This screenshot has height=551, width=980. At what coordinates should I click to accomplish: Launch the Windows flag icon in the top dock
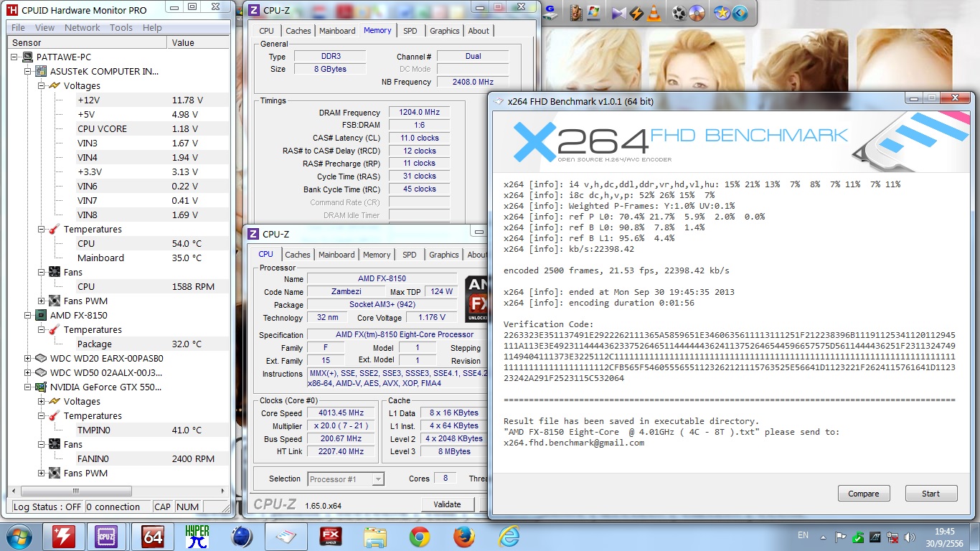tap(593, 12)
